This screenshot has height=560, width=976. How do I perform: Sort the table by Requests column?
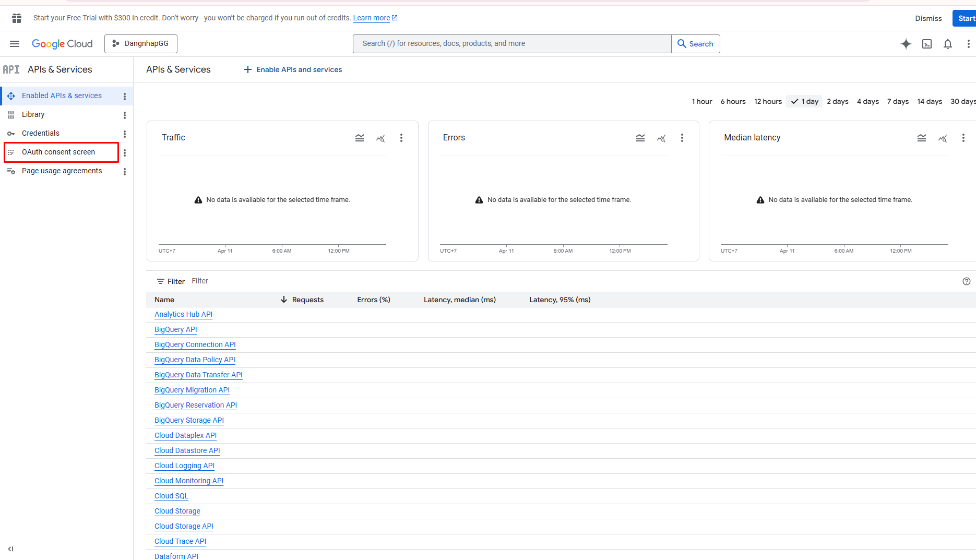[x=307, y=300]
